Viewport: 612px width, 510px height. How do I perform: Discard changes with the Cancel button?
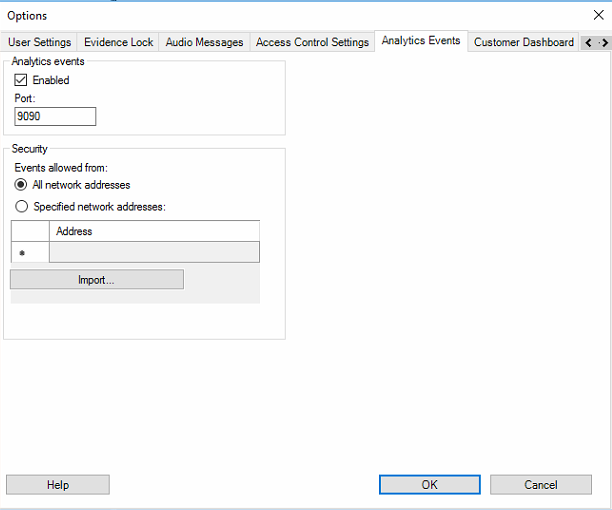click(x=541, y=485)
